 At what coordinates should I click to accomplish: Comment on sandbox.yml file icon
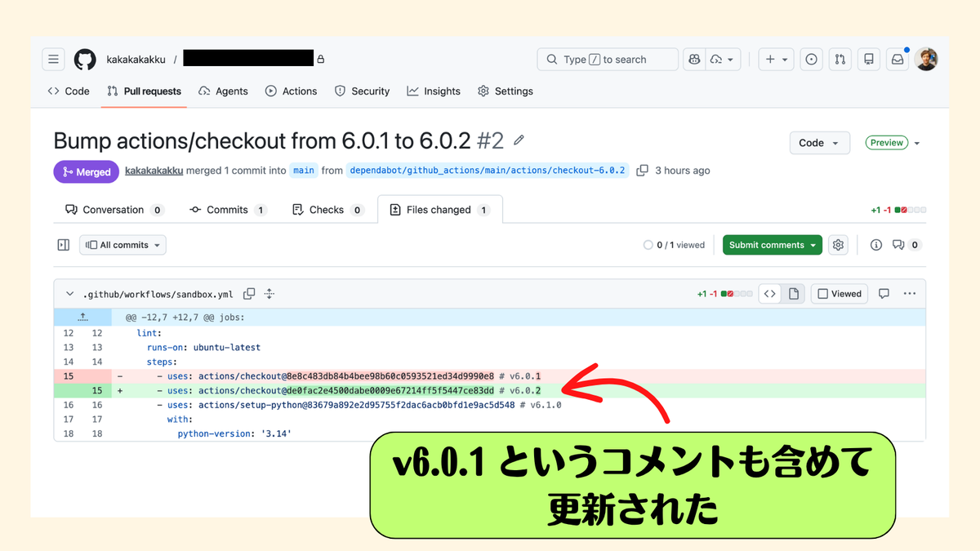coord(884,294)
